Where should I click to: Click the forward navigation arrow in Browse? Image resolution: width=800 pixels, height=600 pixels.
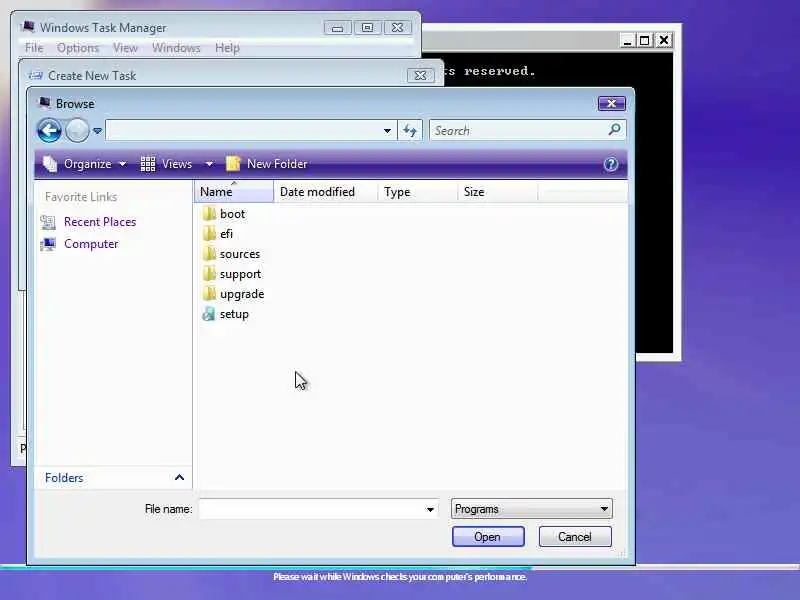coord(77,131)
